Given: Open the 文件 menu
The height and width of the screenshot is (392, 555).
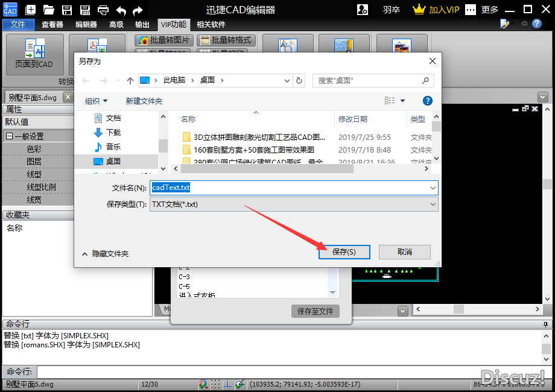Looking at the screenshot, I should (18, 25).
